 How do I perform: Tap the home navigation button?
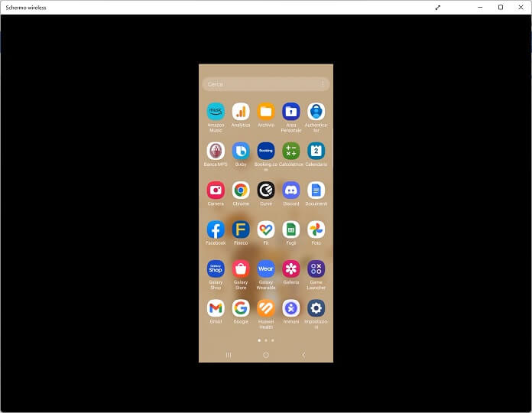[266, 355]
